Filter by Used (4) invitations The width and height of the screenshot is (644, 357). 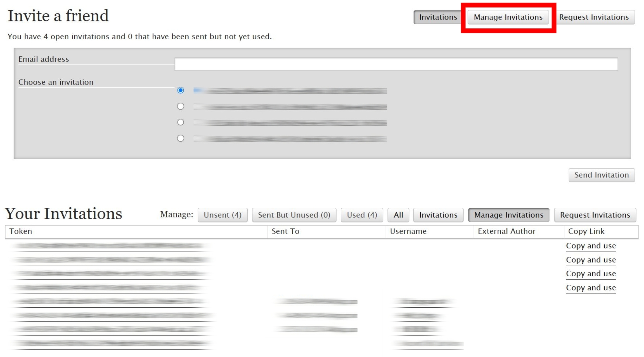[x=362, y=215]
